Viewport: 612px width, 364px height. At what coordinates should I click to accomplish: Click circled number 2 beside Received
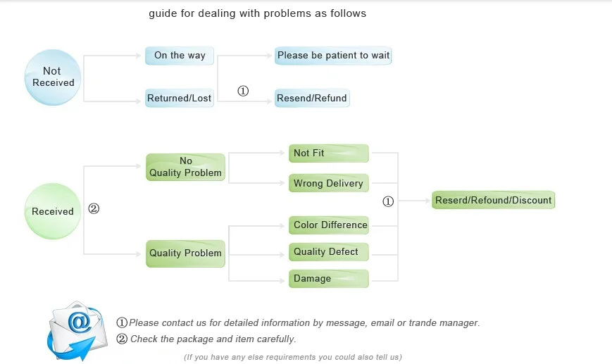pyautogui.click(x=94, y=208)
